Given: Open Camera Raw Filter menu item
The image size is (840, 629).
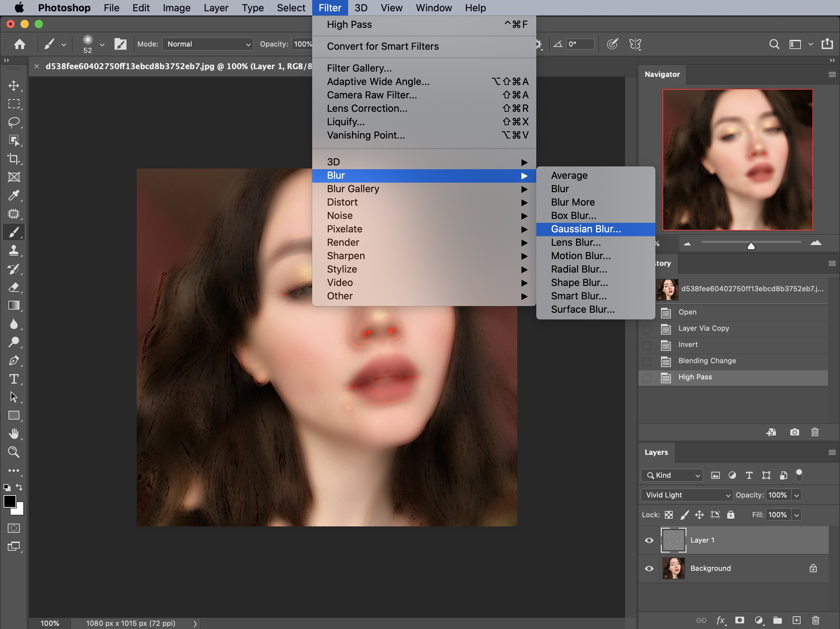Looking at the screenshot, I should tap(424, 95).
